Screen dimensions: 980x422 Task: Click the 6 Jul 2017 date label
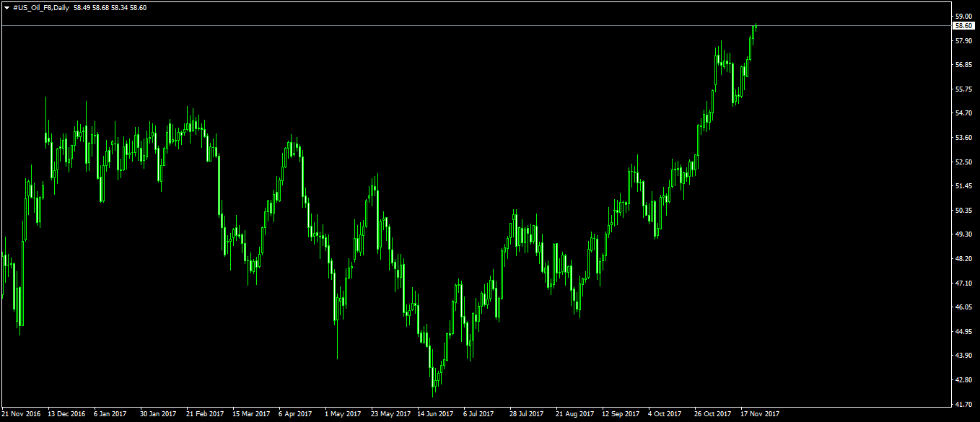(478, 414)
